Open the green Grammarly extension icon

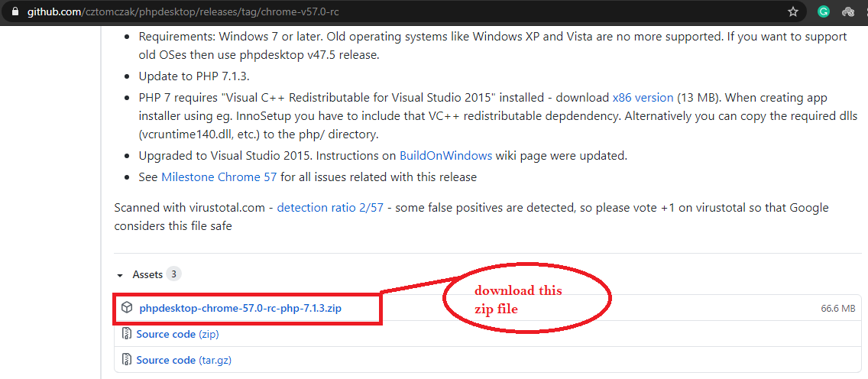pos(824,11)
